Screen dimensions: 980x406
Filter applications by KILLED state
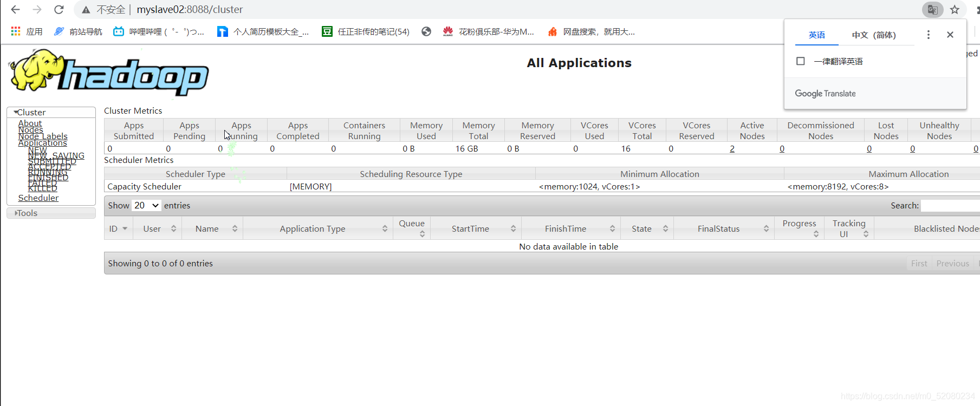[x=42, y=188]
